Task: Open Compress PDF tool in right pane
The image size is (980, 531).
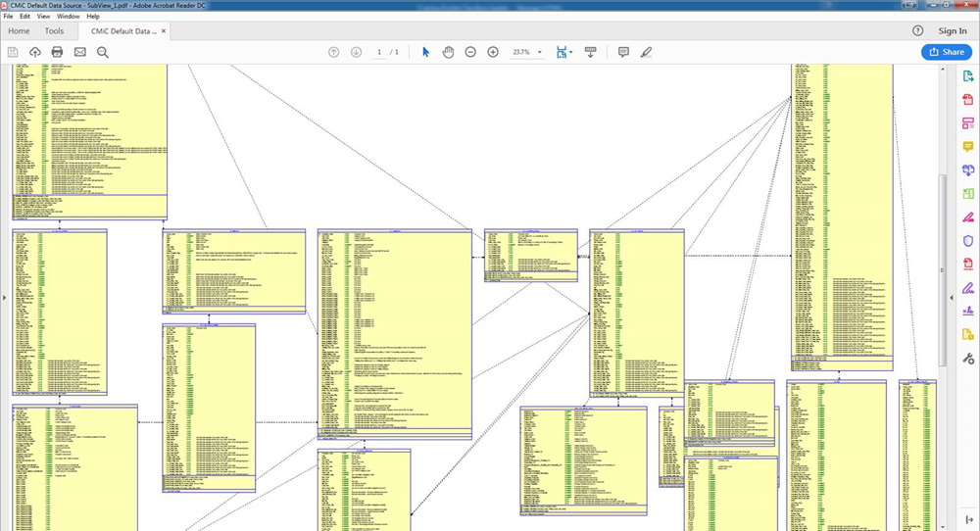Action: click(x=968, y=265)
